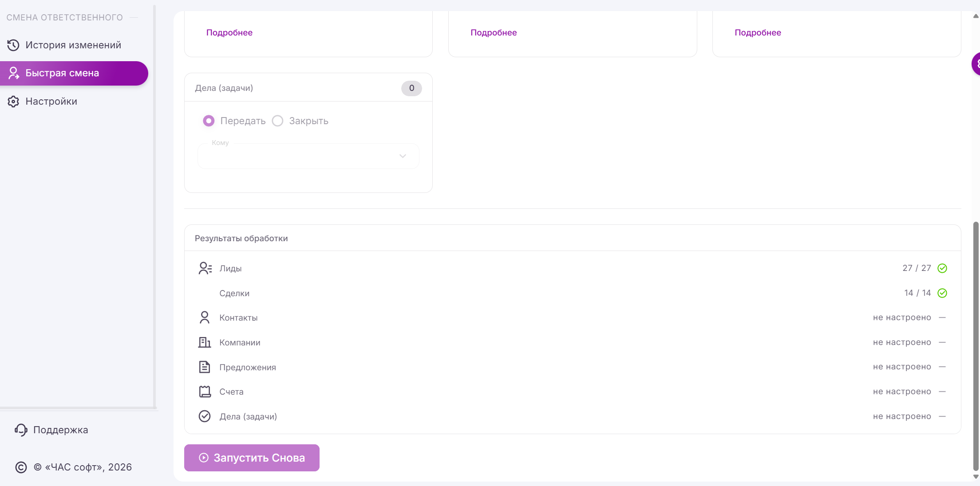Select the 'Передать' radio option
The image size is (980, 486).
209,121
